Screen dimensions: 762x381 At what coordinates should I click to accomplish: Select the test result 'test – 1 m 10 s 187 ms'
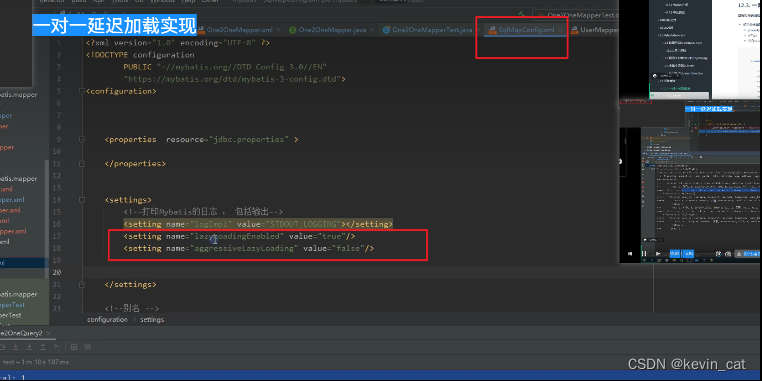tap(35, 362)
